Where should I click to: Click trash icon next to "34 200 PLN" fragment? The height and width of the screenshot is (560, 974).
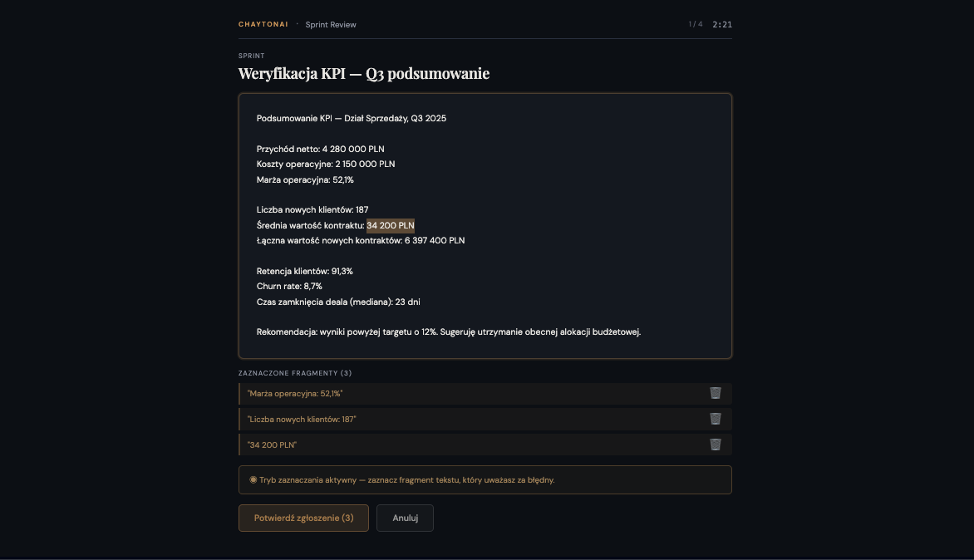pos(716,445)
